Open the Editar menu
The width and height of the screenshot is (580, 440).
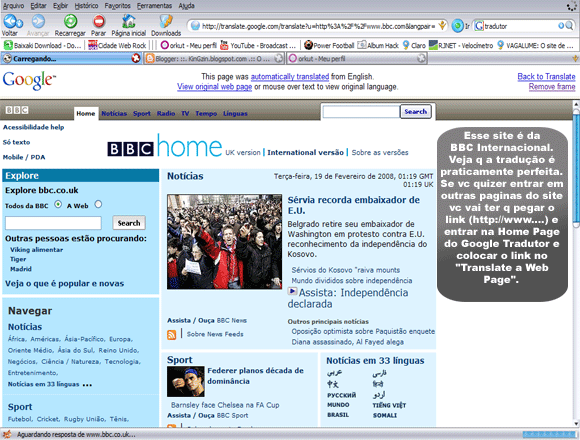tap(38, 6)
